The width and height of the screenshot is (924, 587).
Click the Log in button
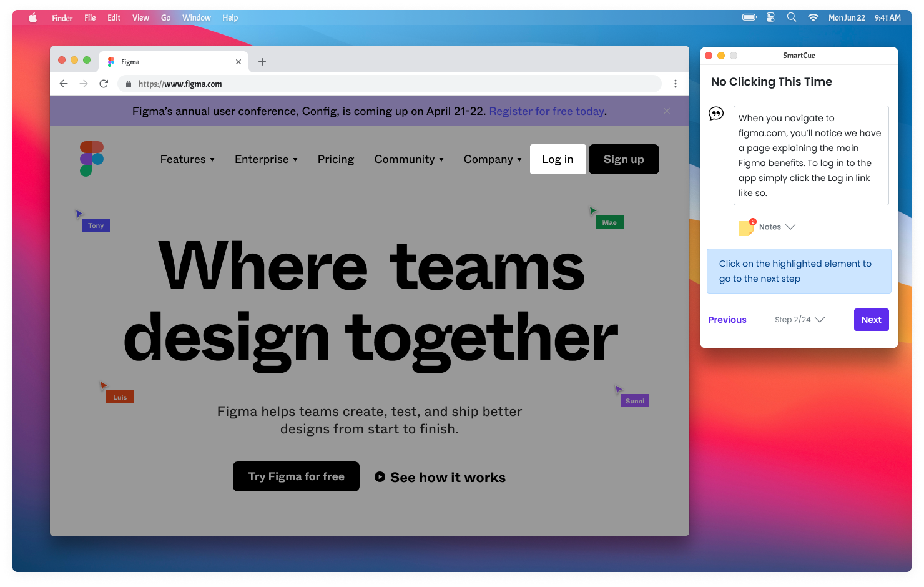558,159
